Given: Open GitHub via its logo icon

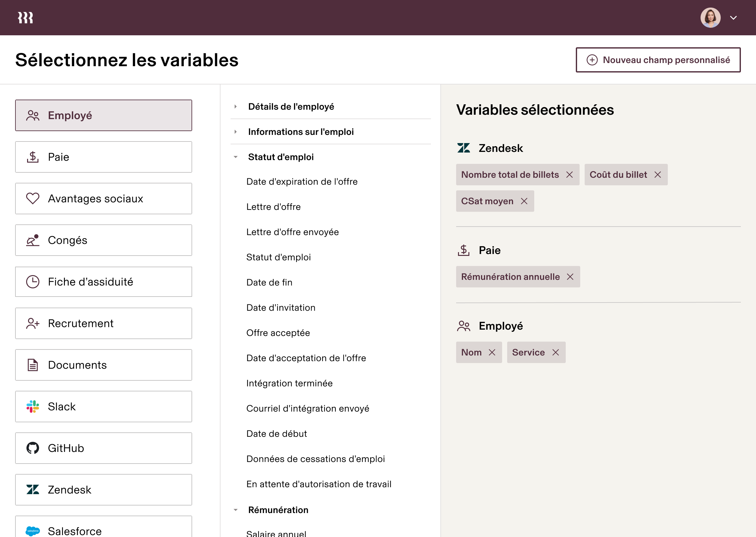Looking at the screenshot, I should tap(32, 448).
